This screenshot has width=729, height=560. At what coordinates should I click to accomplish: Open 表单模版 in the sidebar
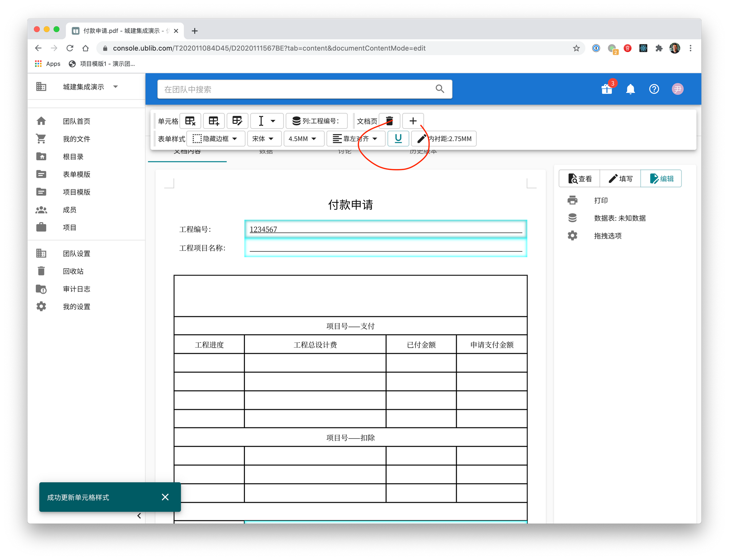pos(76,175)
